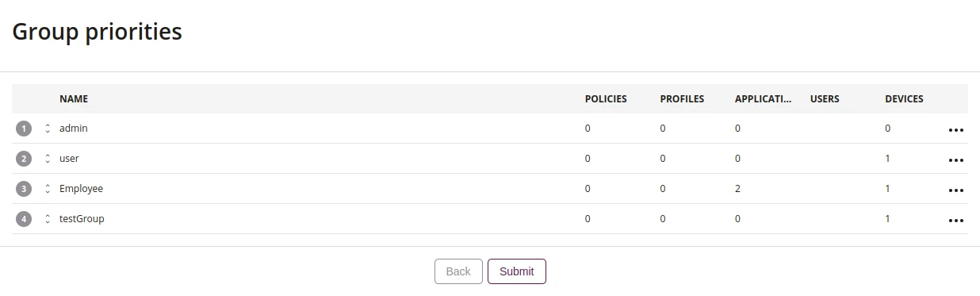980x296 pixels.
Task: Open more options for testGroup row
Action: [955, 221]
